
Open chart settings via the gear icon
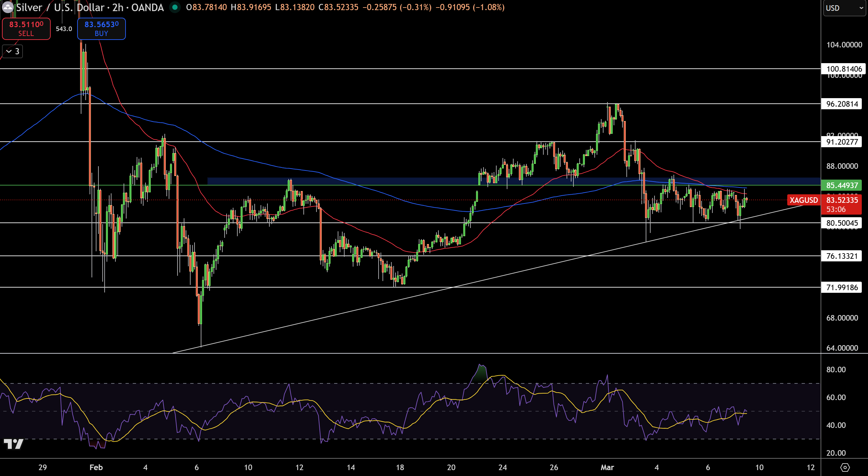(x=845, y=467)
